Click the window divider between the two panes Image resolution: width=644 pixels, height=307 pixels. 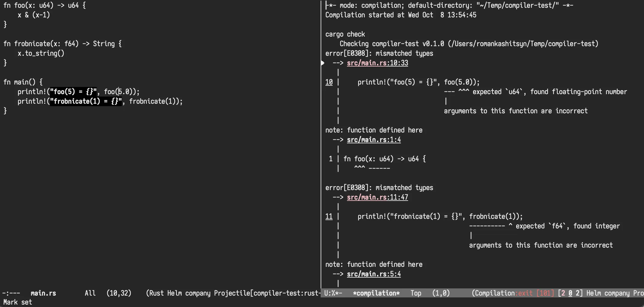click(321, 150)
